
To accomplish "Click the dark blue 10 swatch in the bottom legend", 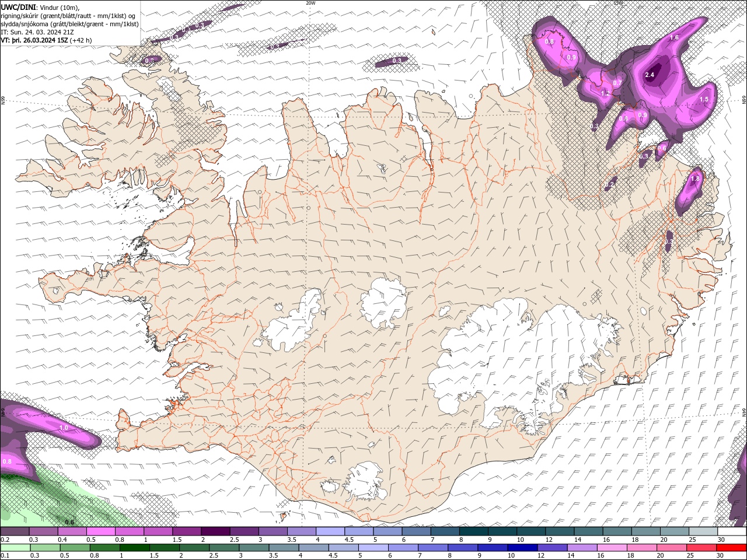I will (x=530, y=548).
